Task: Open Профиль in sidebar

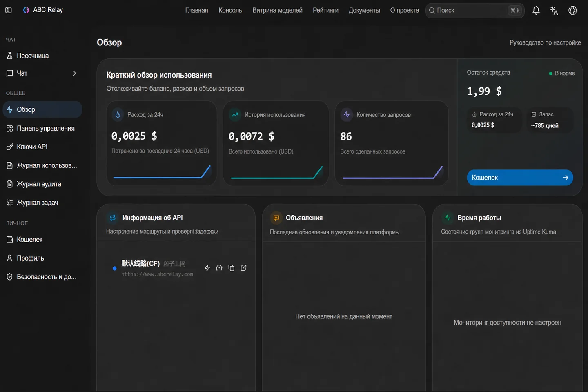Action: [x=42, y=258]
